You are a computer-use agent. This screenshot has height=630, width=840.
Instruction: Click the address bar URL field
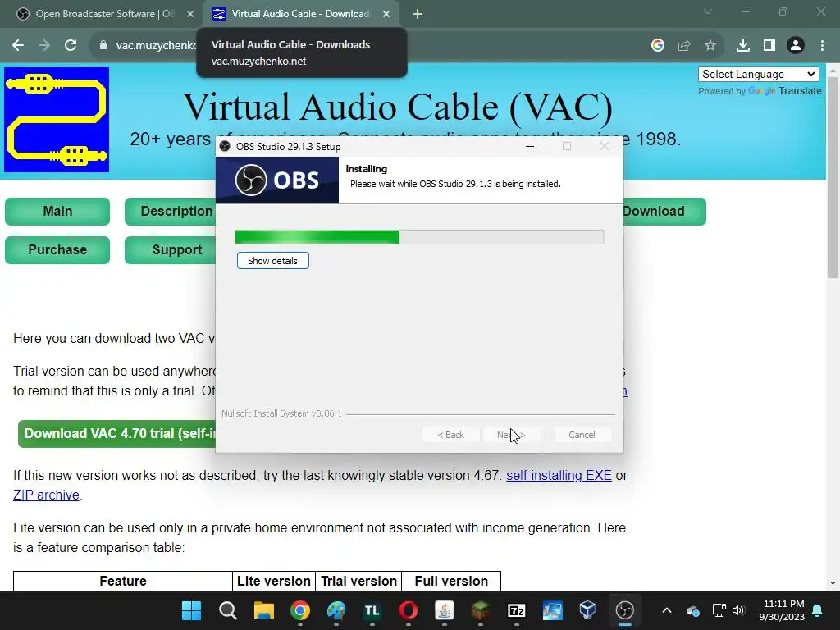(155, 46)
